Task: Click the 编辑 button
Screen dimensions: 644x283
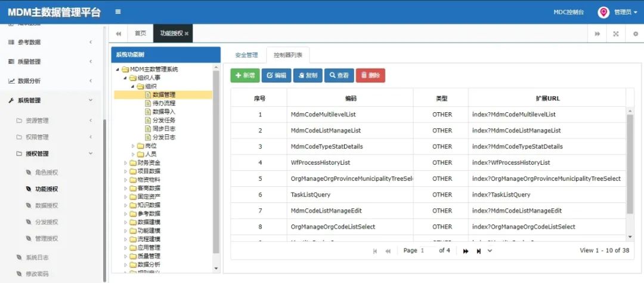Action: coord(277,75)
